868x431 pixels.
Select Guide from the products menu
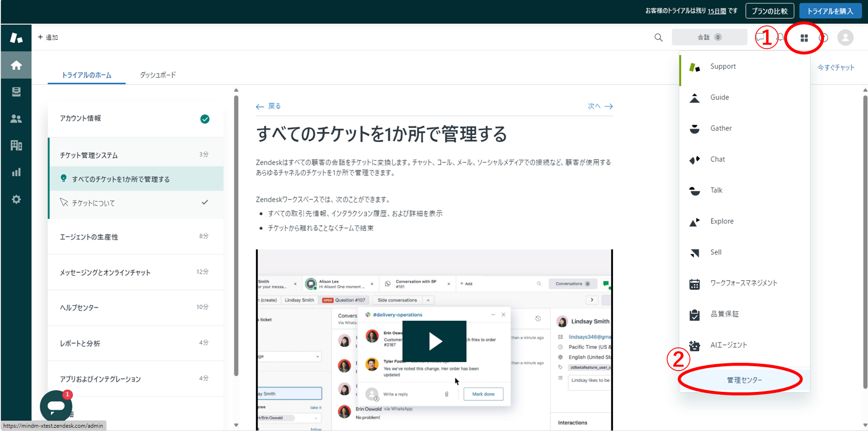click(x=719, y=97)
